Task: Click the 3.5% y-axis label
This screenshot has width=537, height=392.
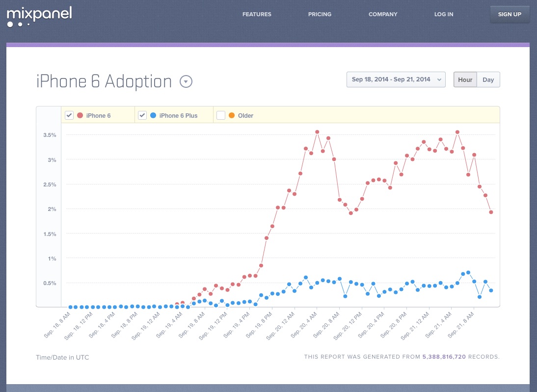Action: pyautogui.click(x=50, y=135)
